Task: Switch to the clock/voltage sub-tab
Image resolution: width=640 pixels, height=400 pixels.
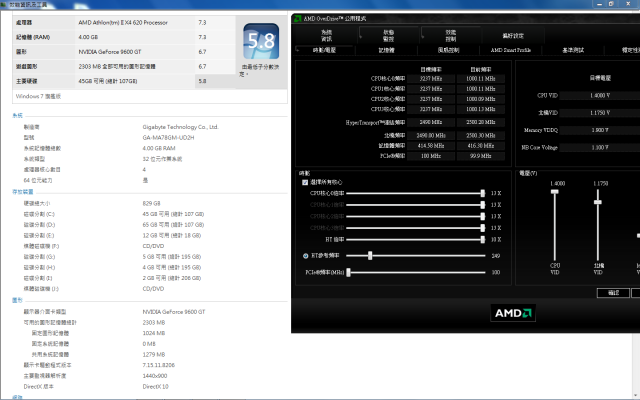Action: [324, 50]
